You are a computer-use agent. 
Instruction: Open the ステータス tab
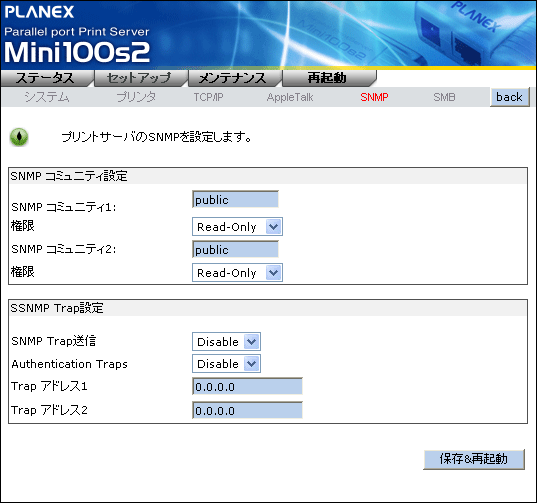click(46, 78)
